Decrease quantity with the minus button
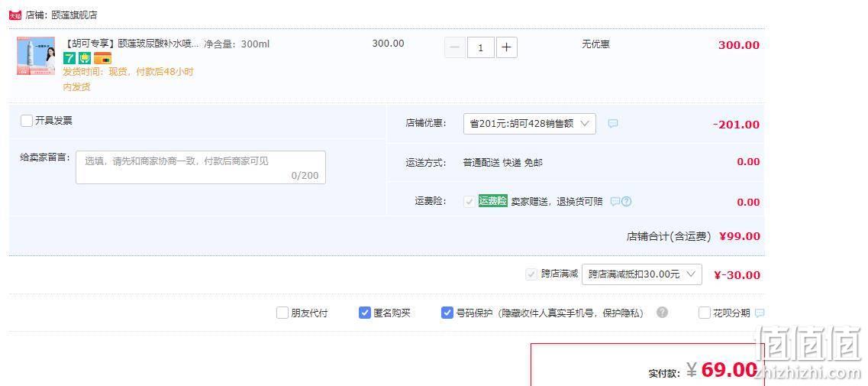868x386 pixels. point(455,47)
